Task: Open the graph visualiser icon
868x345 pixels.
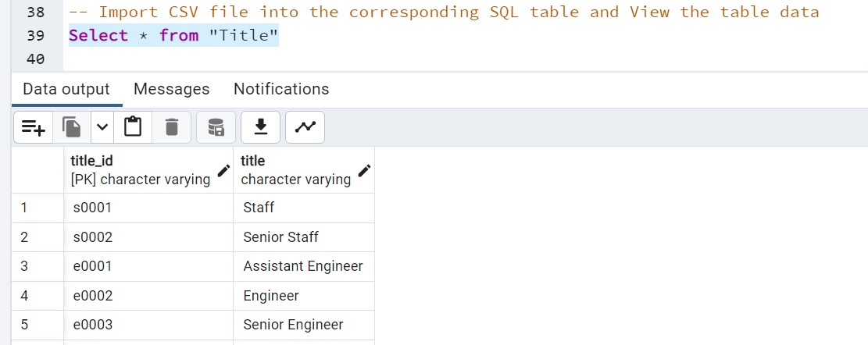Action: [x=305, y=127]
